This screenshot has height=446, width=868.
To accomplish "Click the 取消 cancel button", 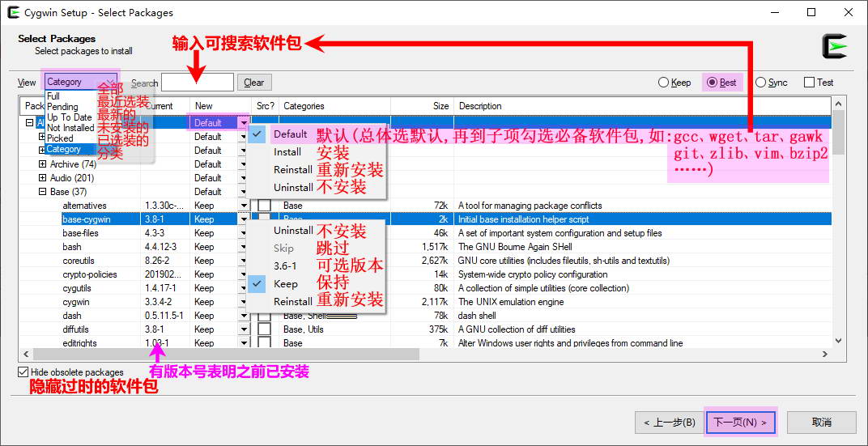I will point(821,422).
